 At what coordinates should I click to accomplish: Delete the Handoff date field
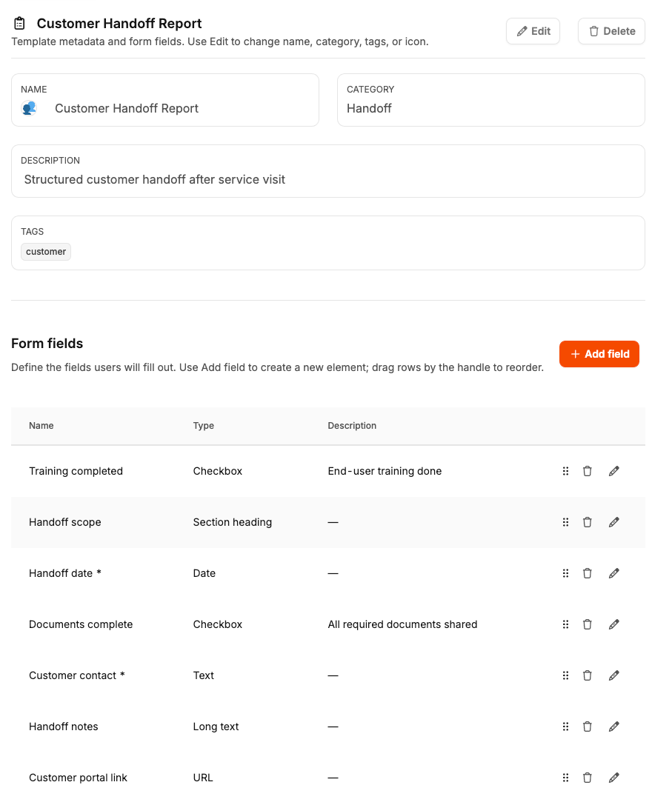pyautogui.click(x=588, y=573)
